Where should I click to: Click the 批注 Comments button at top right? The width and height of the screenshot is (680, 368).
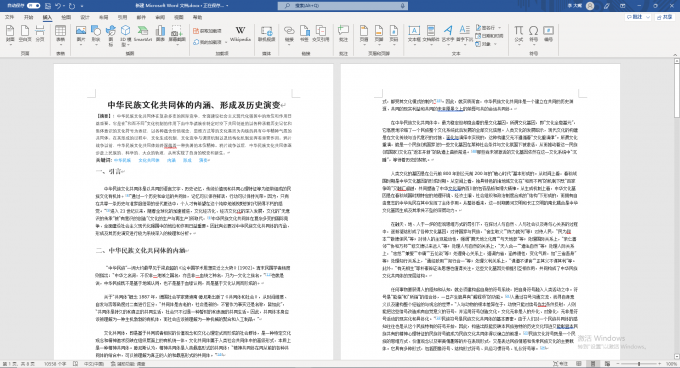click(638, 17)
